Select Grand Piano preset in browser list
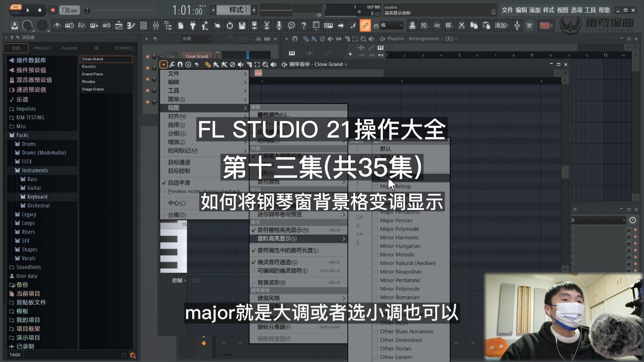644x362 pixels. point(106,74)
